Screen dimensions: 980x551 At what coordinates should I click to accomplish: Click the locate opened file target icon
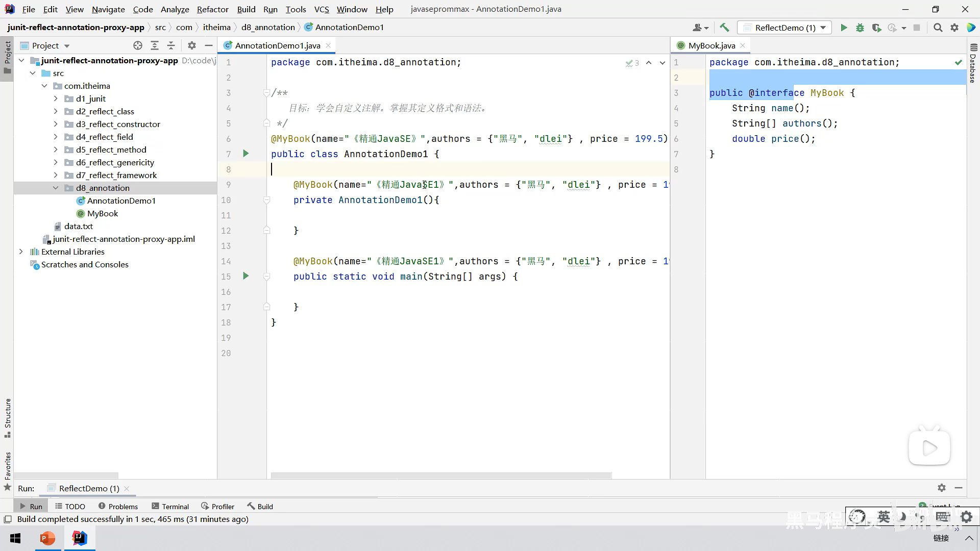pos(138,45)
